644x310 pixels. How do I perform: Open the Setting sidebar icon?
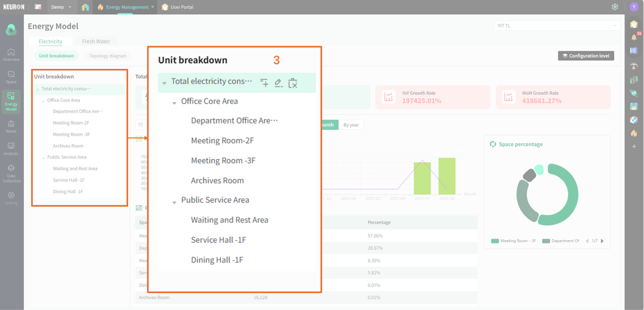(x=11, y=198)
